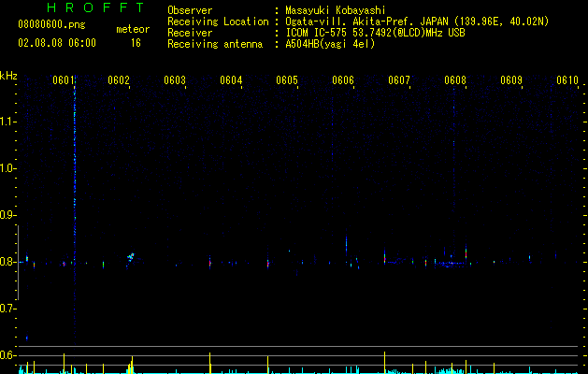Click the gray vertical range bar near 0.8 kHz
Viewport: 588px width, 374px height.
point(18,262)
